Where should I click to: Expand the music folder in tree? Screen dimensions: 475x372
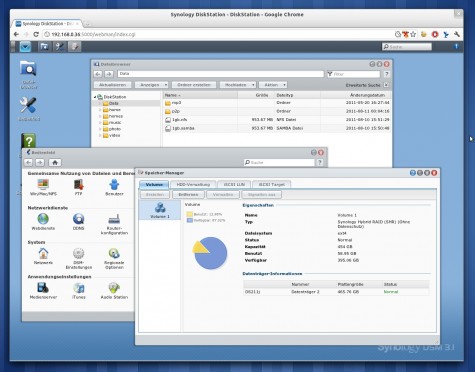[100, 122]
